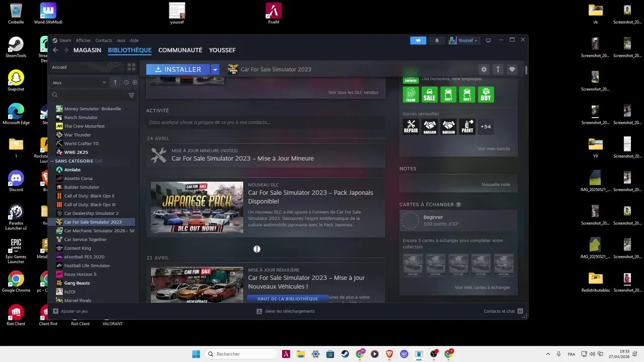Open the YOUSSEF profile tab
644x362 pixels.
(222, 50)
